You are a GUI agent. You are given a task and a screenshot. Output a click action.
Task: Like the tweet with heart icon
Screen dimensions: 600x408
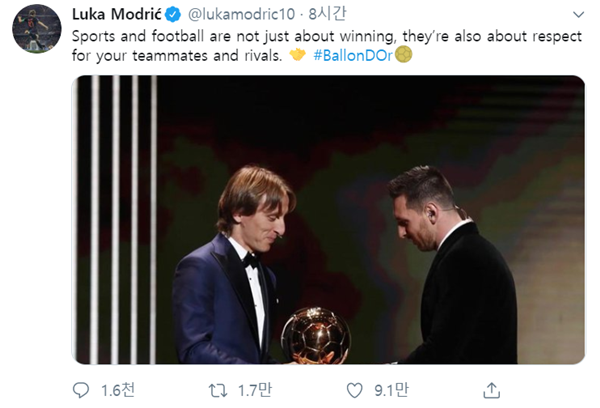354,391
